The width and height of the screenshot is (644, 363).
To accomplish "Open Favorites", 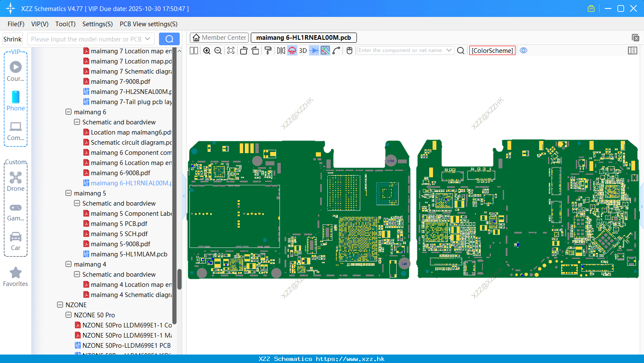I will (16, 277).
